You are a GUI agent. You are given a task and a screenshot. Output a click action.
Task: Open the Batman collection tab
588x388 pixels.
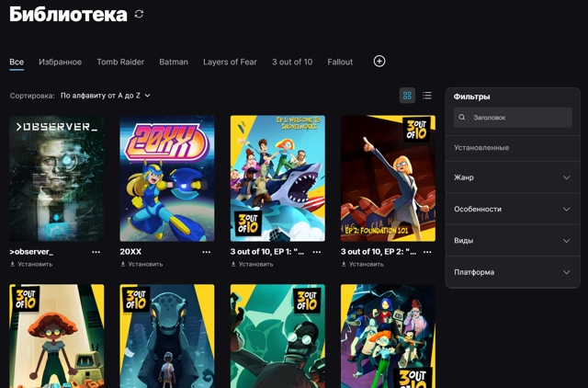coord(174,62)
